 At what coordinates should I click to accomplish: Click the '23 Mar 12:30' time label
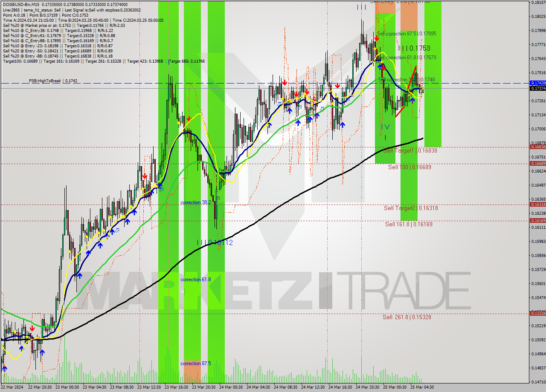click(150, 387)
